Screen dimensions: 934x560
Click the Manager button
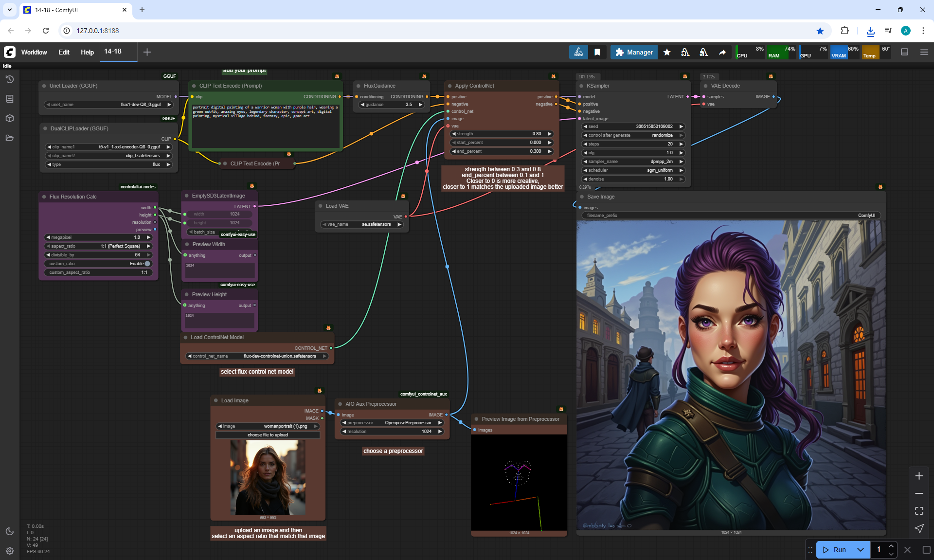point(634,52)
